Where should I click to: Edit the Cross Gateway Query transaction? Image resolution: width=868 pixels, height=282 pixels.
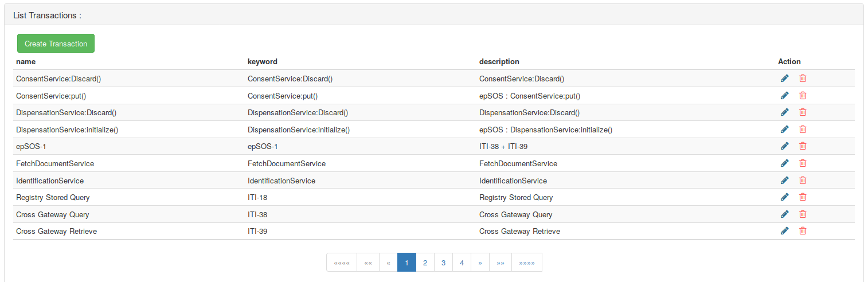784,214
